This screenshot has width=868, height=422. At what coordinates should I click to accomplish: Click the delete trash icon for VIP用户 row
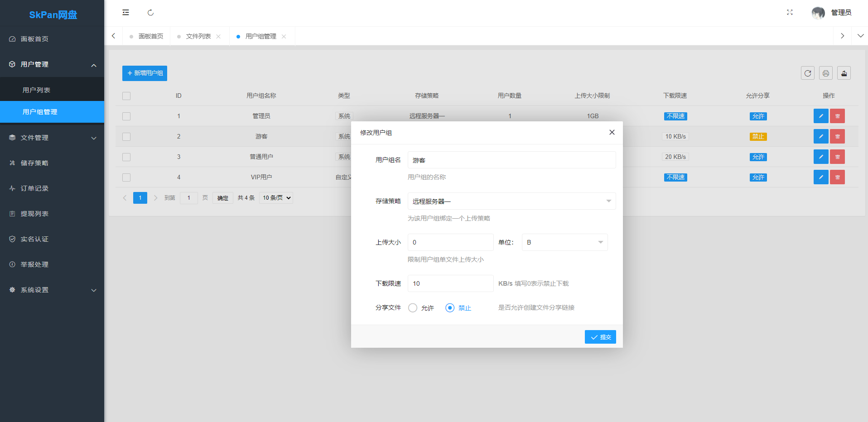click(x=837, y=177)
